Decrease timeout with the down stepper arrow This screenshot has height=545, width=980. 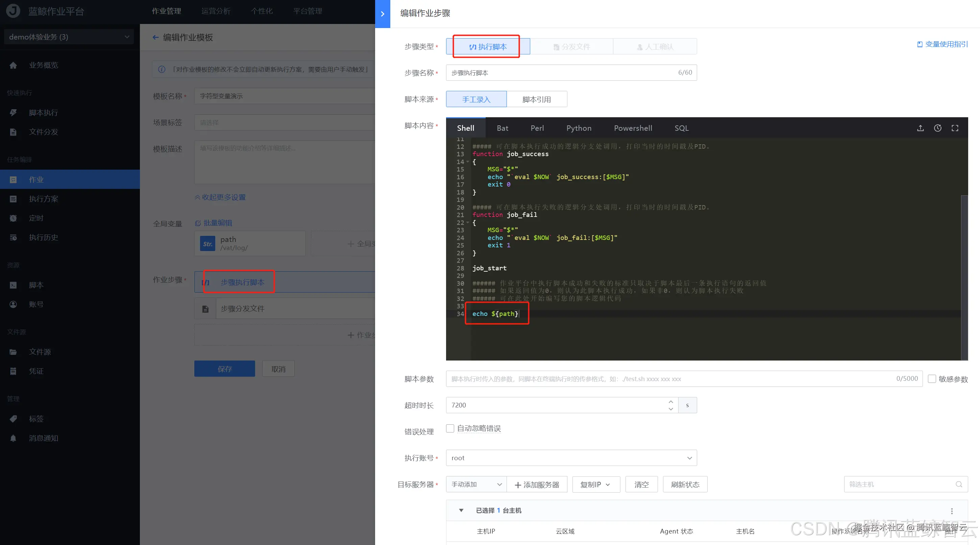[x=671, y=409]
